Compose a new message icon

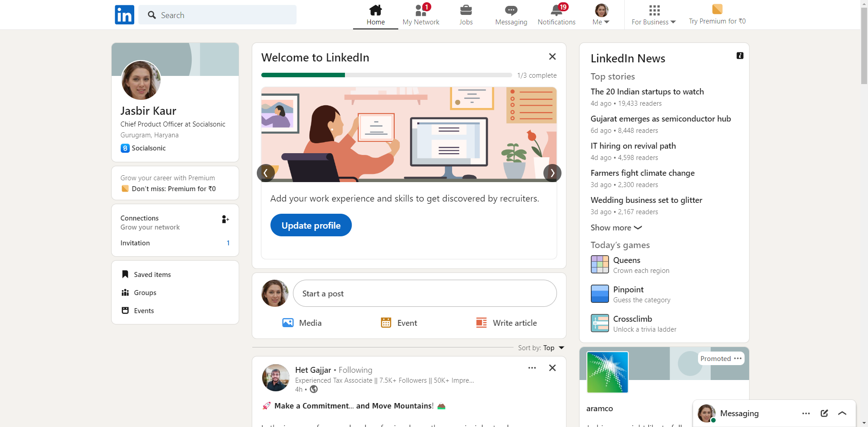click(x=824, y=413)
